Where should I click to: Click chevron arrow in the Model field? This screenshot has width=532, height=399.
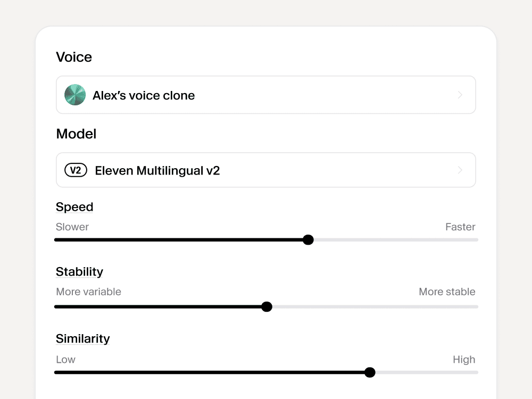pyautogui.click(x=460, y=170)
